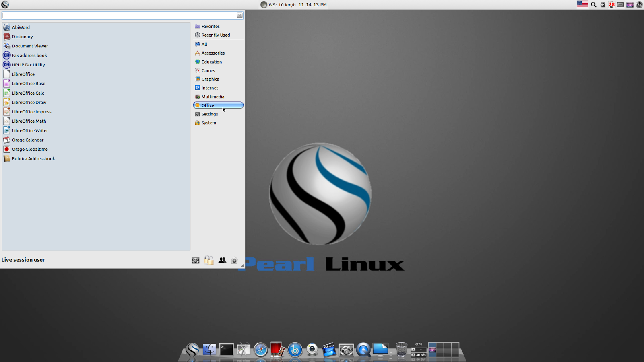Open the settings manager icon in menu footer

point(196,261)
